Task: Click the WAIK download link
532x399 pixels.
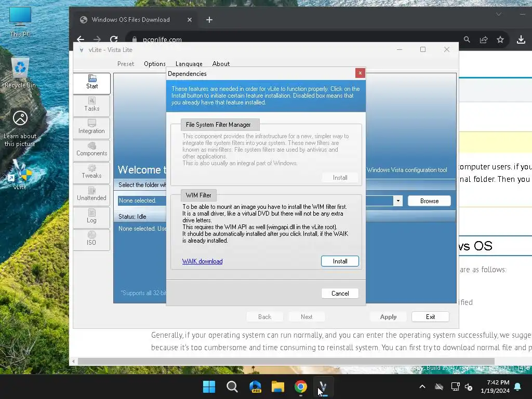Action: pyautogui.click(x=202, y=261)
